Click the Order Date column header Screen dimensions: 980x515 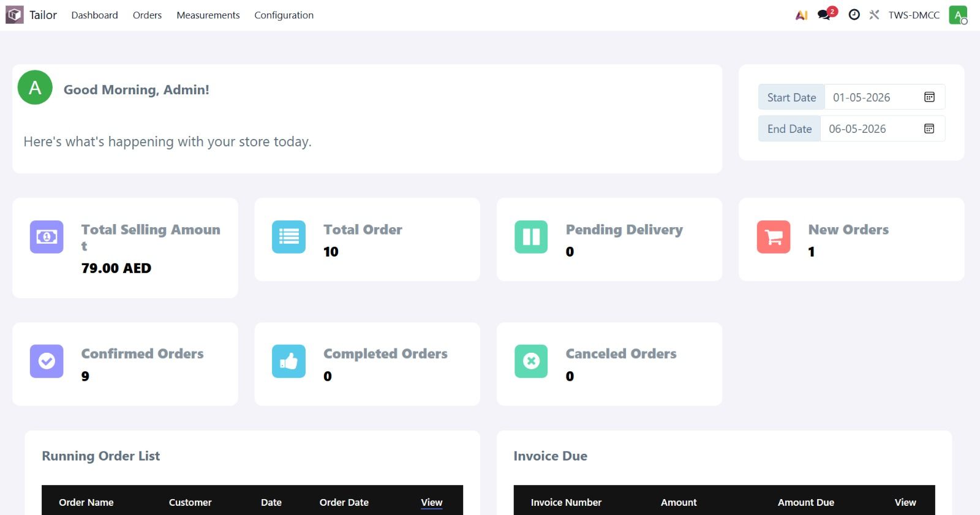coord(344,502)
